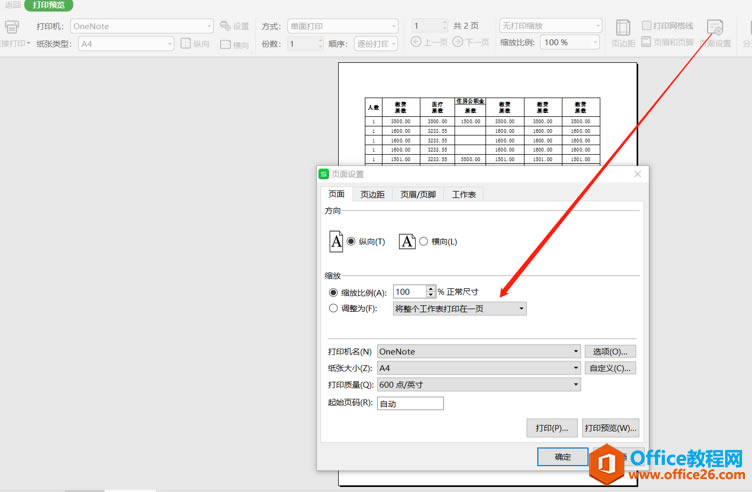Click the 选项(O)... button
752x492 pixels.
tap(610, 352)
